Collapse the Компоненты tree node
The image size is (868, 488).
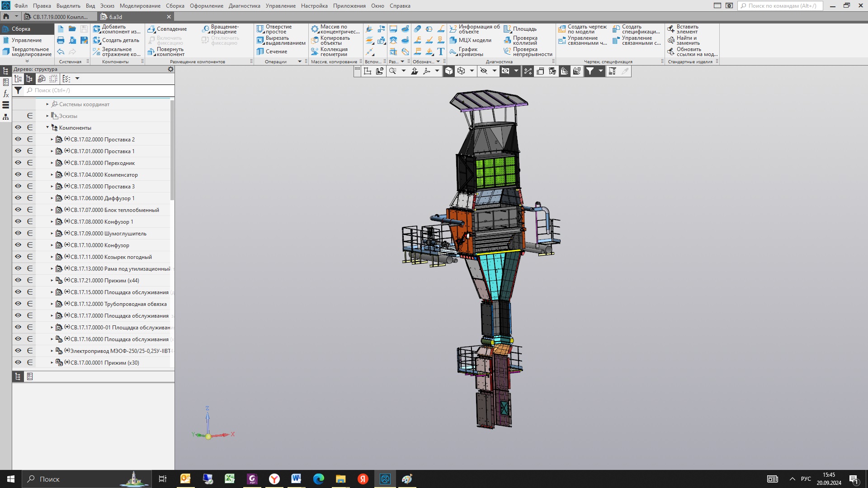tap(47, 127)
